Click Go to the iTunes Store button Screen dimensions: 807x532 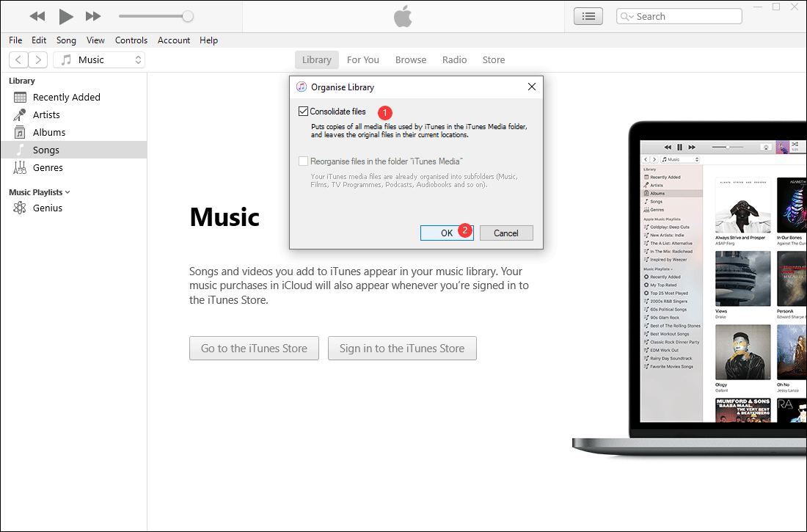pos(255,348)
